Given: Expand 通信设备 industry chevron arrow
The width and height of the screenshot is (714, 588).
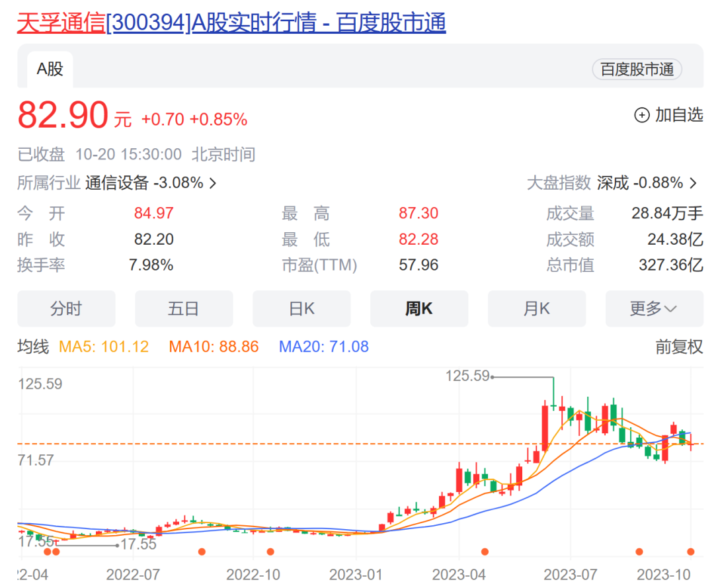Looking at the screenshot, I should point(213,183).
